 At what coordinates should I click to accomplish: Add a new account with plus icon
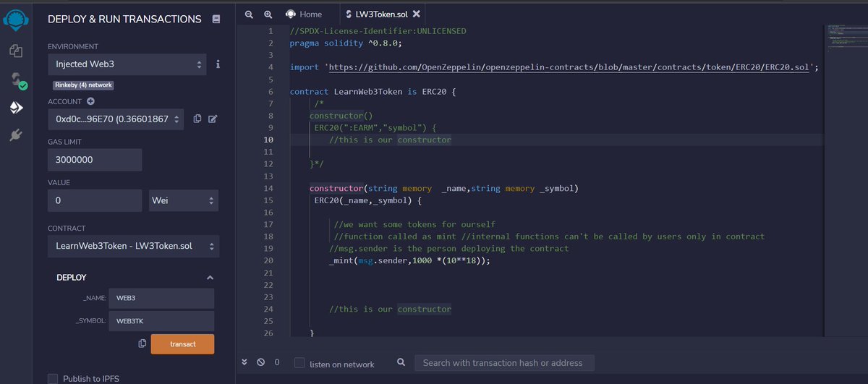pyautogui.click(x=90, y=102)
